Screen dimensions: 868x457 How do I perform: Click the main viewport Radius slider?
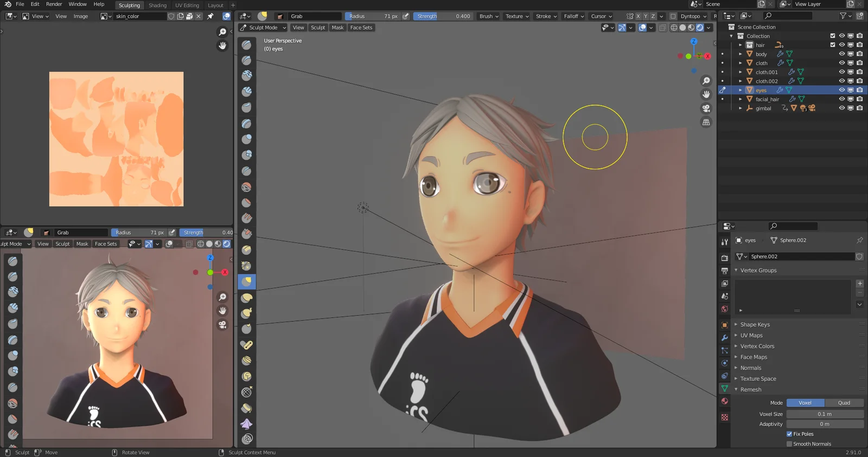coord(373,16)
